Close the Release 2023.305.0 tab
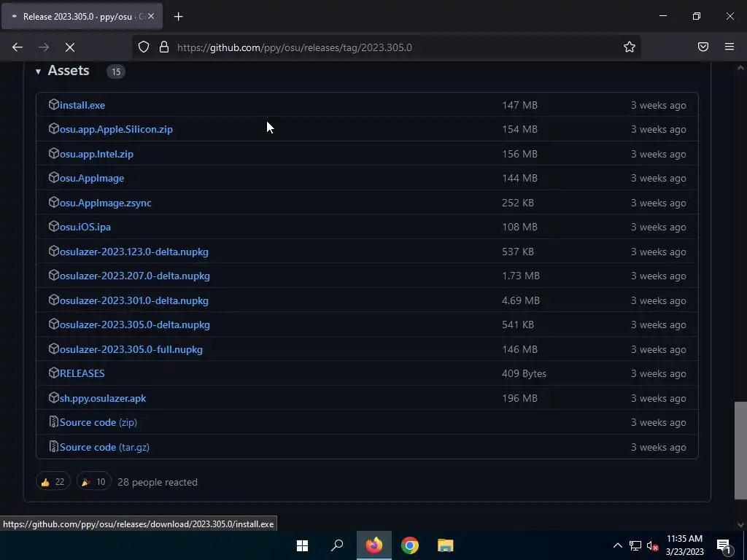The image size is (747, 560). [x=151, y=16]
